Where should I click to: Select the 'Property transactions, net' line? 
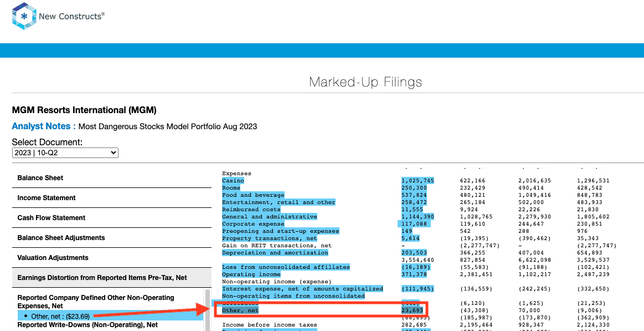tap(270, 238)
